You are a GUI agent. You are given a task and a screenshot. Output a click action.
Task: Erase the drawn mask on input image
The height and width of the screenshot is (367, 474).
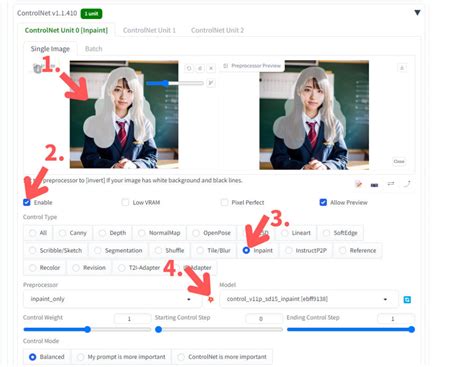coord(200,68)
